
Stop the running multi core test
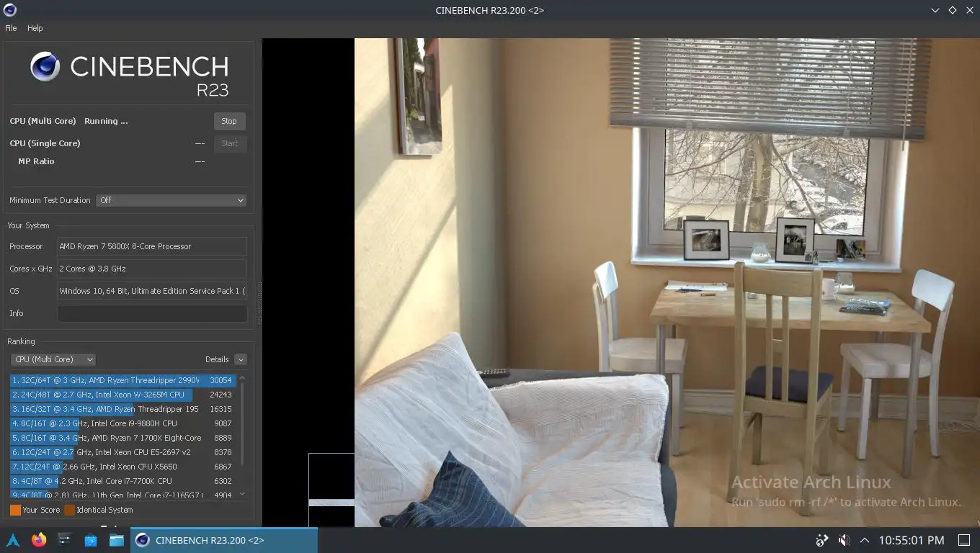[229, 121]
